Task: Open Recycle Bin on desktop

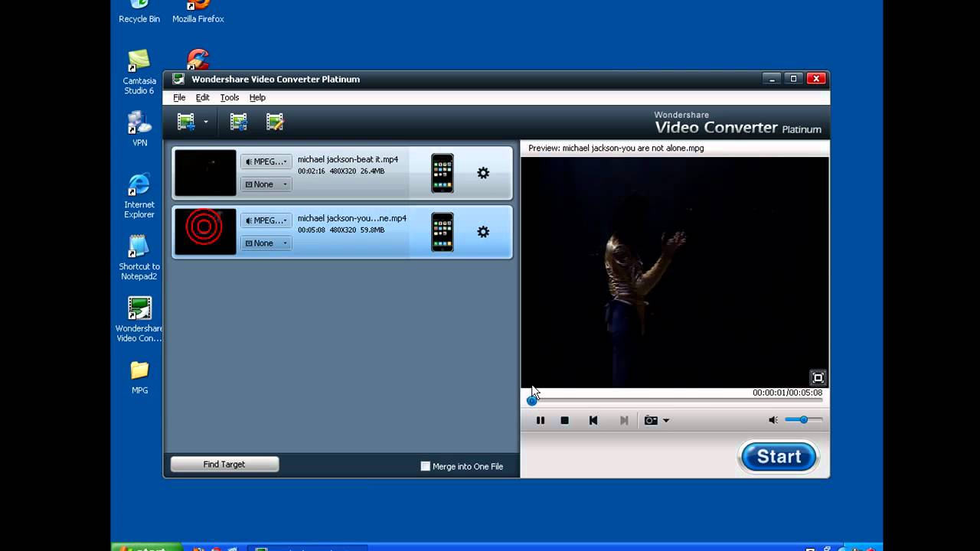Action: click(139, 12)
